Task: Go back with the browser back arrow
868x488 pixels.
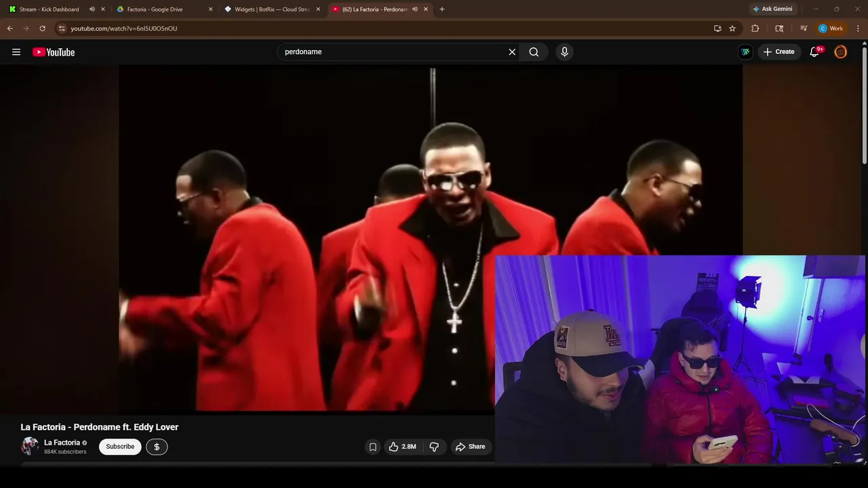Action: point(9,28)
